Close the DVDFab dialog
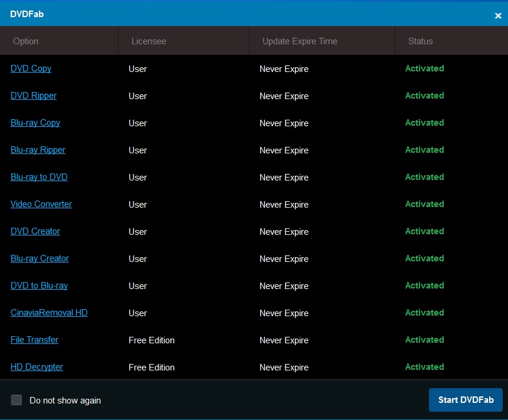This screenshot has width=508, height=420. coord(498,15)
